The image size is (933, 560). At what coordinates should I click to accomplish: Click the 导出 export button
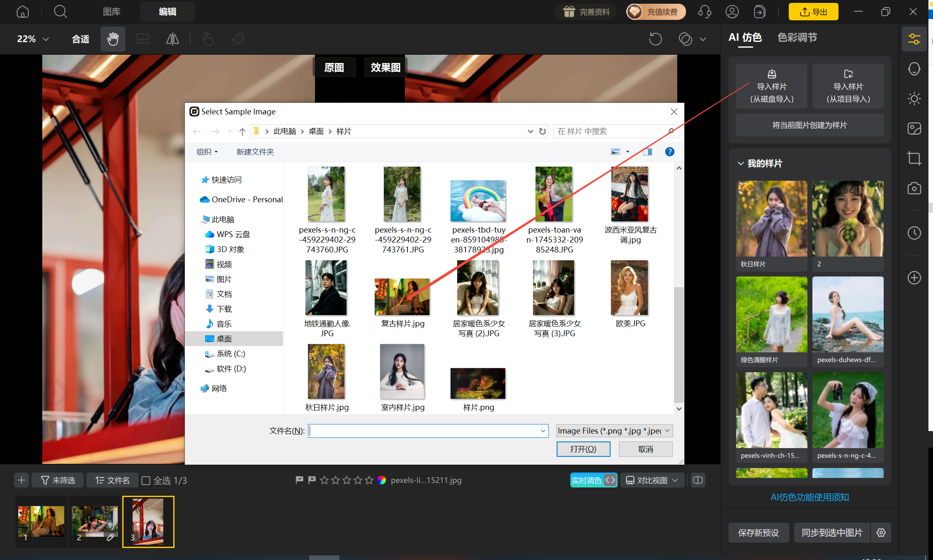click(x=813, y=12)
